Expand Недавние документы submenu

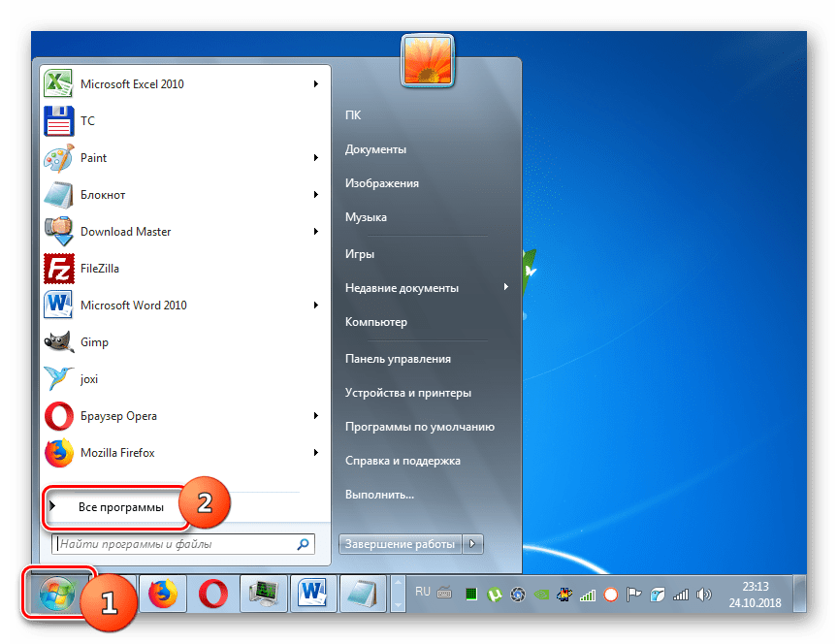505,288
